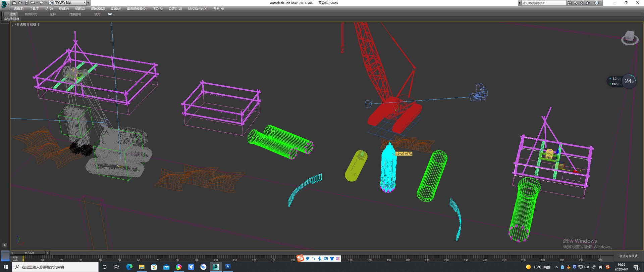
Task: Click the binoculars search icon
Action: [570, 3]
